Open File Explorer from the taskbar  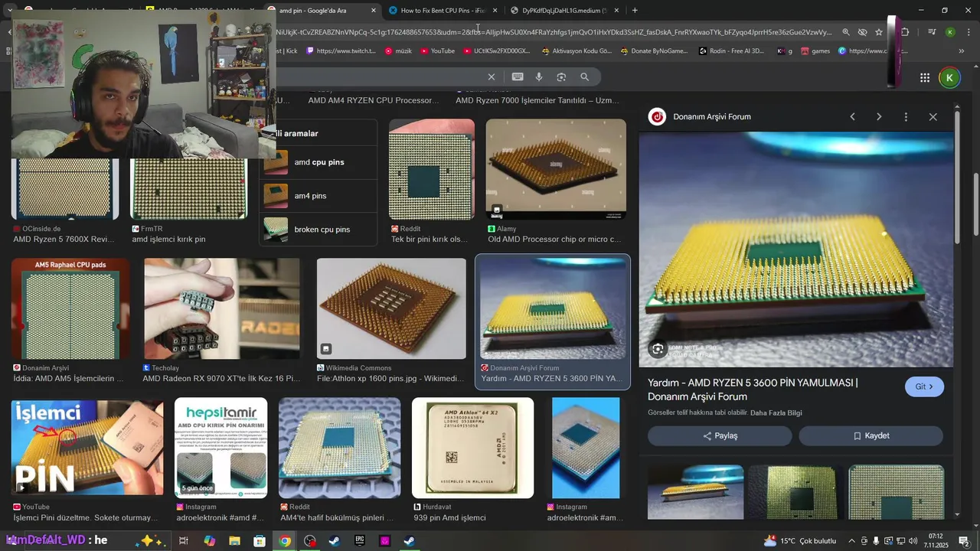click(234, 541)
